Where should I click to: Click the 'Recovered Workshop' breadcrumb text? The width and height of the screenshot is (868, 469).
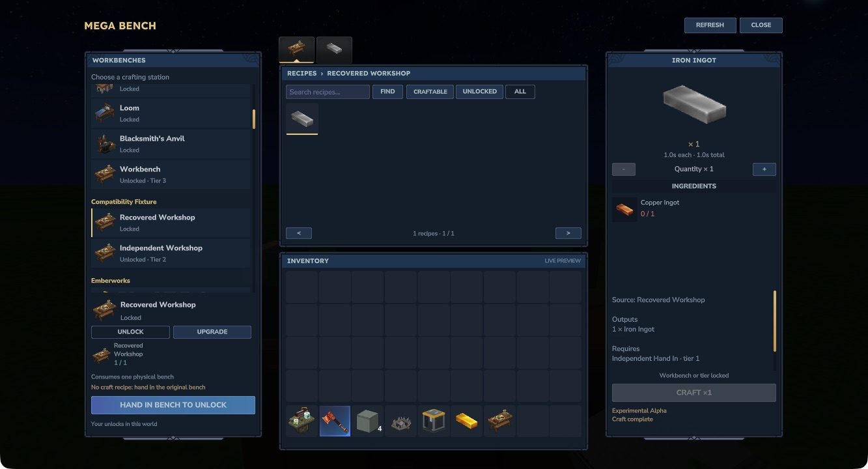pos(369,74)
